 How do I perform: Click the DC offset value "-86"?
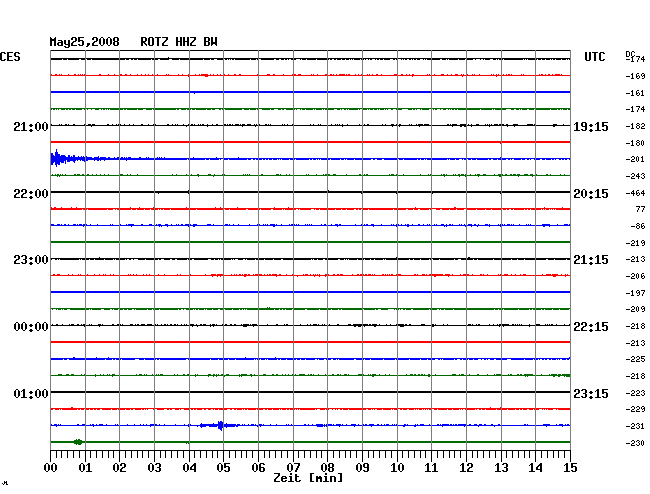click(638, 226)
